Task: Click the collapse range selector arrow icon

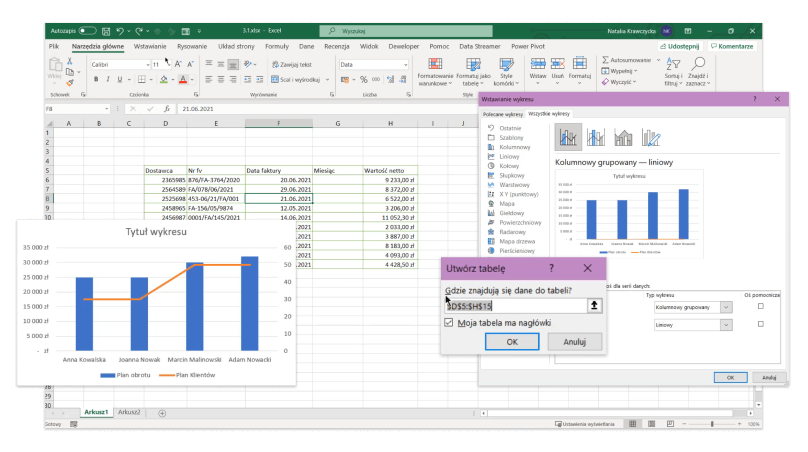Action: [x=593, y=305]
